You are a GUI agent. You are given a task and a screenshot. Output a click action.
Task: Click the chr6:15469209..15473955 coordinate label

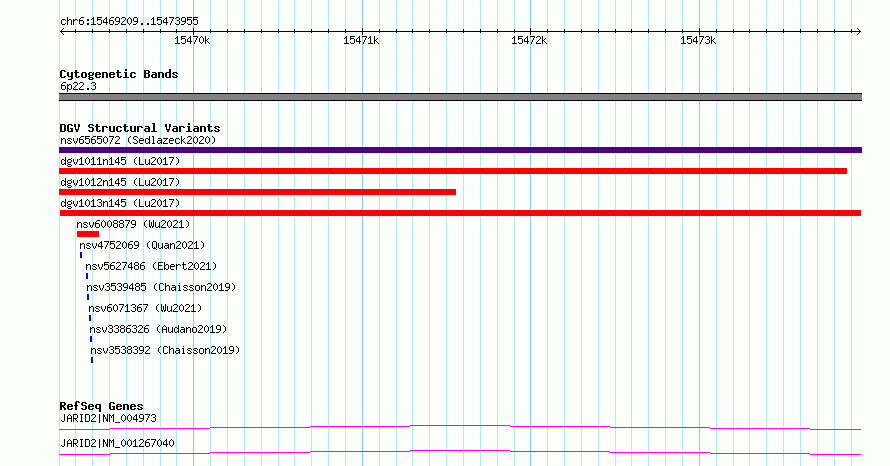pos(129,22)
